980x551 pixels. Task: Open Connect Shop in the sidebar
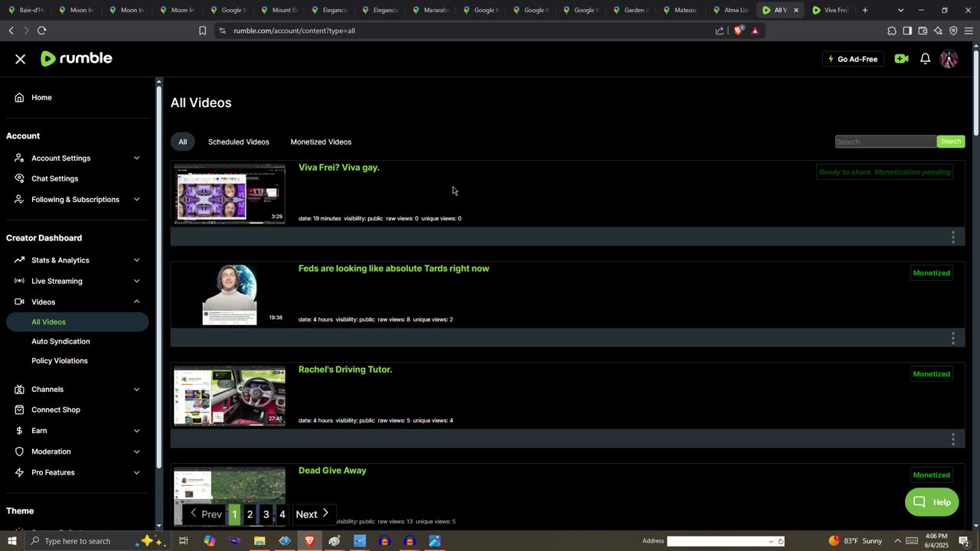tap(55, 409)
